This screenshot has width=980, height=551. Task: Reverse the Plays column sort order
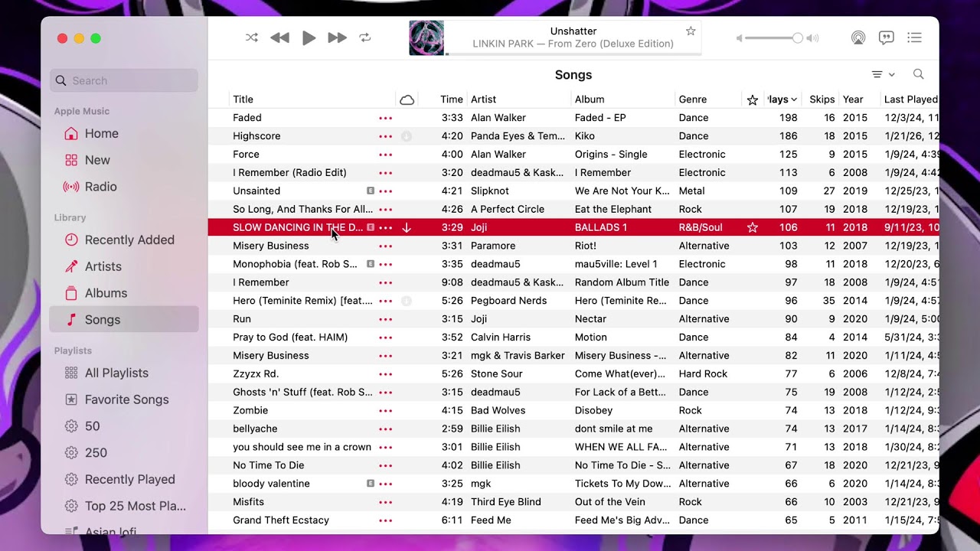[782, 99]
